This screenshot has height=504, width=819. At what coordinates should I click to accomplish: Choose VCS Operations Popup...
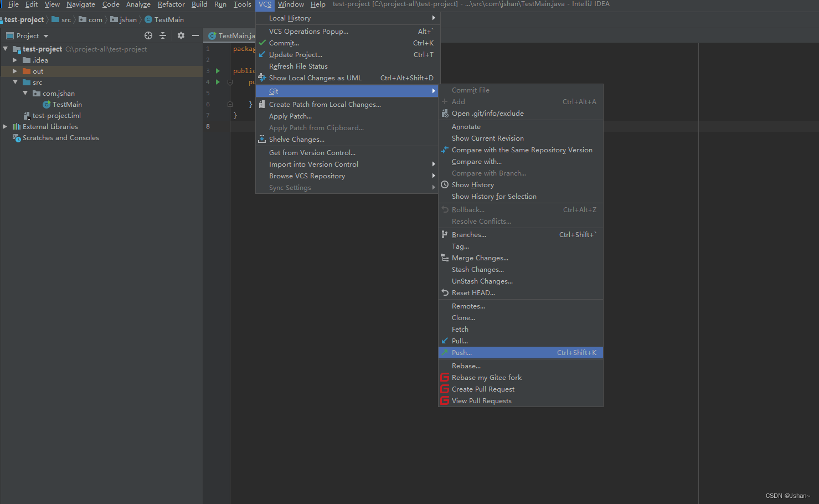tap(347, 32)
